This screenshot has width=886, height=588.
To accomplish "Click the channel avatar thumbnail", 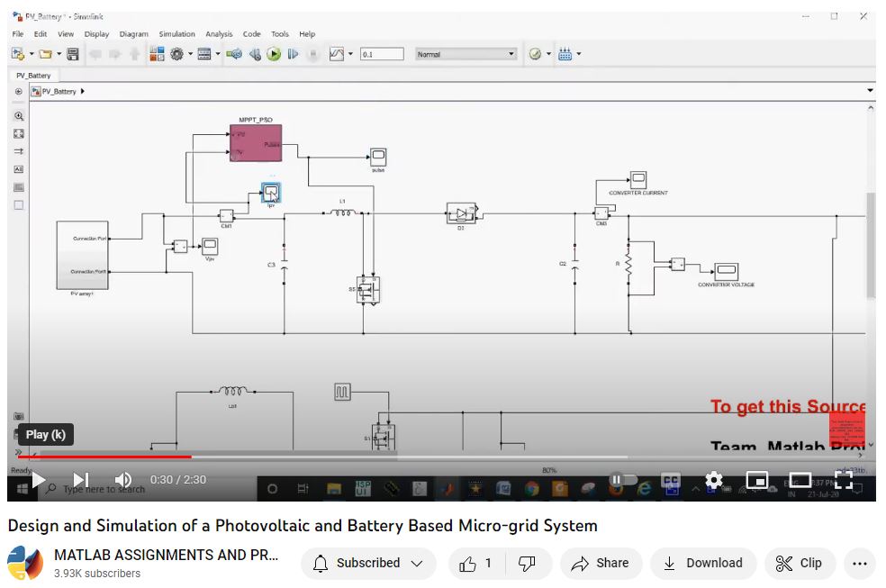I will point(25,563).
